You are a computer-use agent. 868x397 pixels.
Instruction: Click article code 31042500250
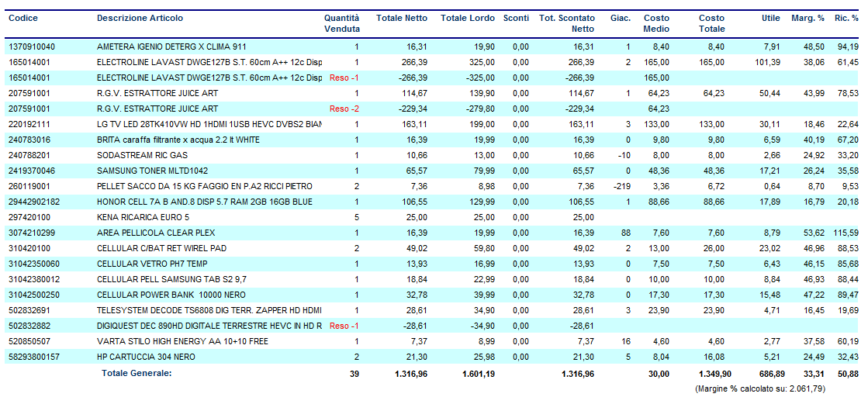coord(34,295)
